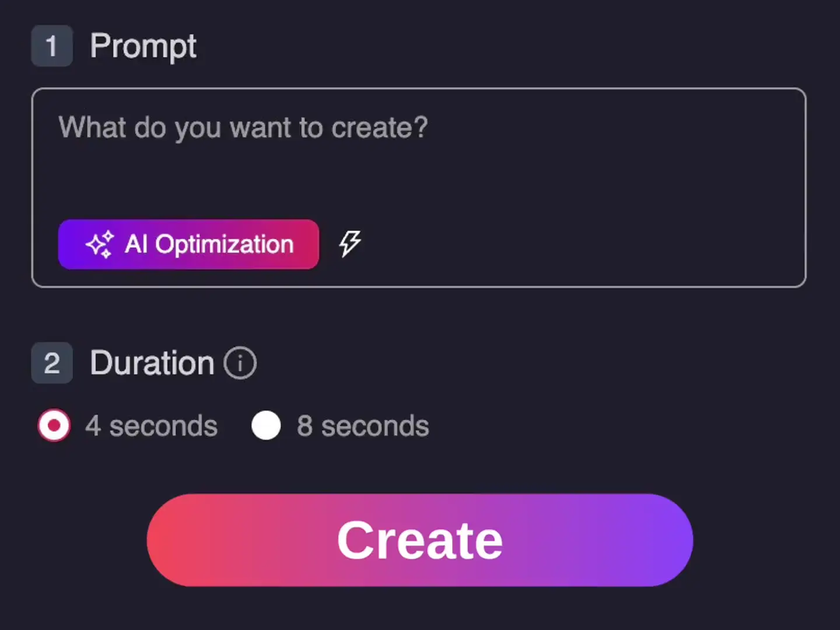Focus the prompt text box

tap(419, 187)
